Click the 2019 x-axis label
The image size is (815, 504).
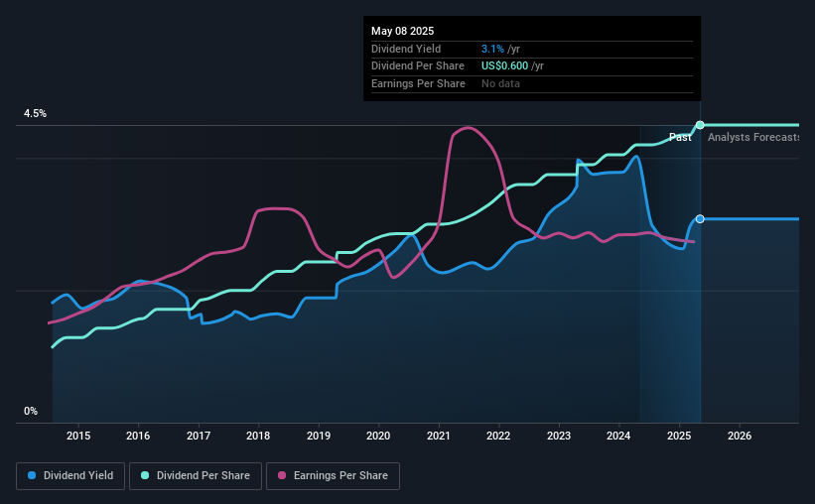click(319, 436)
